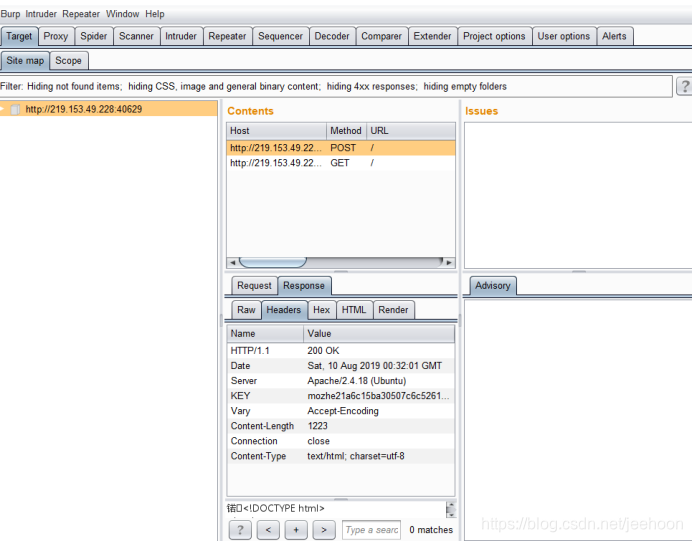Image resolution: width=692 pixels, height=542 pixels.
Task: Click the Name column header in headers table
Action: tap(265, 334)
